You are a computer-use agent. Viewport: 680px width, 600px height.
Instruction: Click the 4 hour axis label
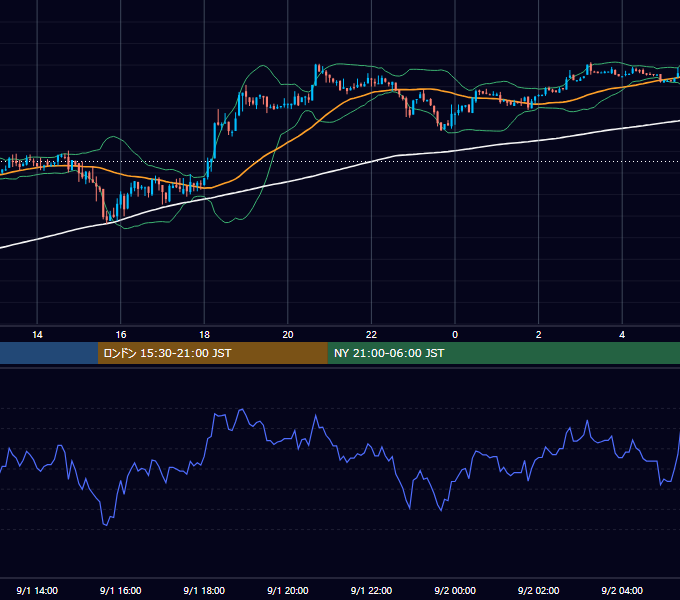coord(622,335)
